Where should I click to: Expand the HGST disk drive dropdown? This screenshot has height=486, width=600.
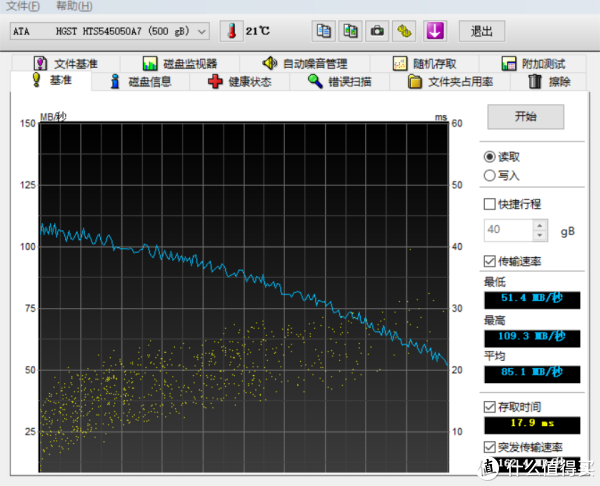[110, 31]
